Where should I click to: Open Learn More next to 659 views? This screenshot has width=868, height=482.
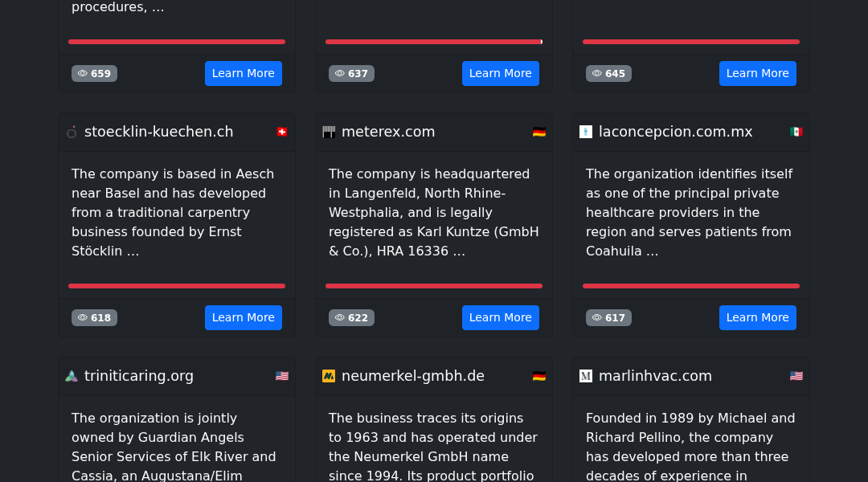click(x=243, y=74)
